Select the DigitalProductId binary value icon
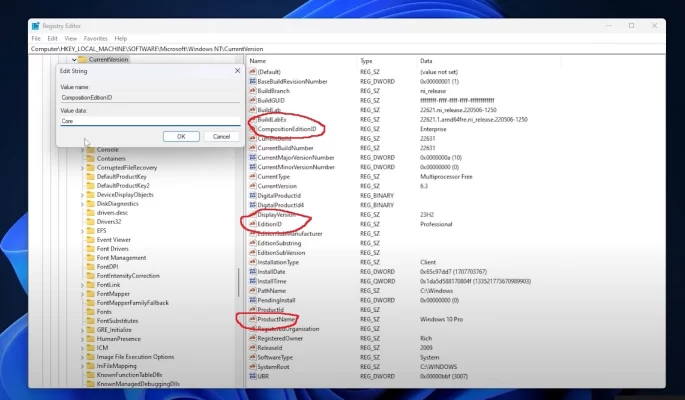This screenshot has height=400, width=685. point(252,195)
